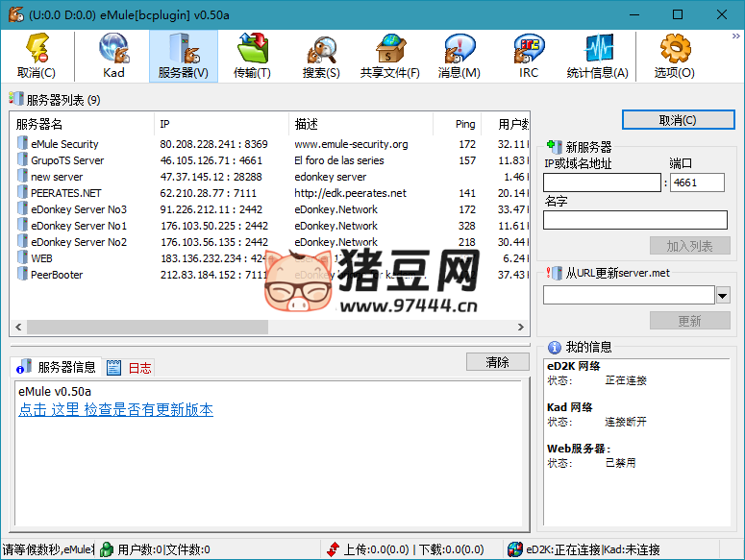Open the IRC chat toolbar icon
The width and height of the screenshot is (745, 560).
click(x=529, y=48)
